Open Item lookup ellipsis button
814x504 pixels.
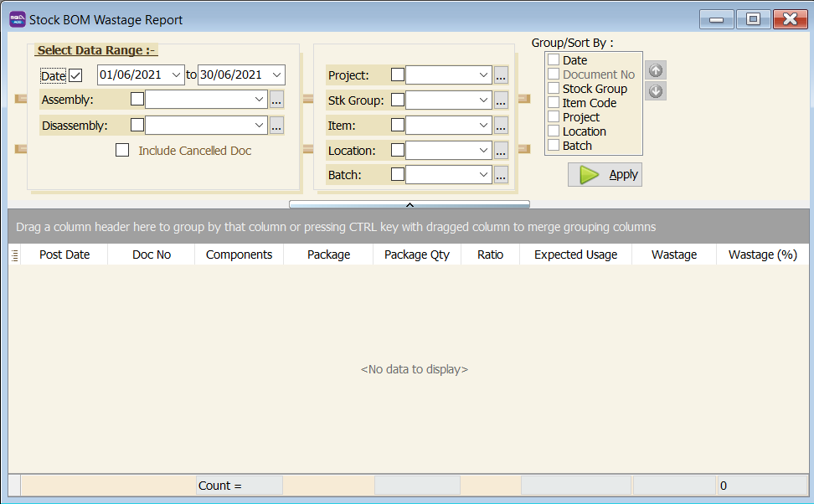pos(501,126)
